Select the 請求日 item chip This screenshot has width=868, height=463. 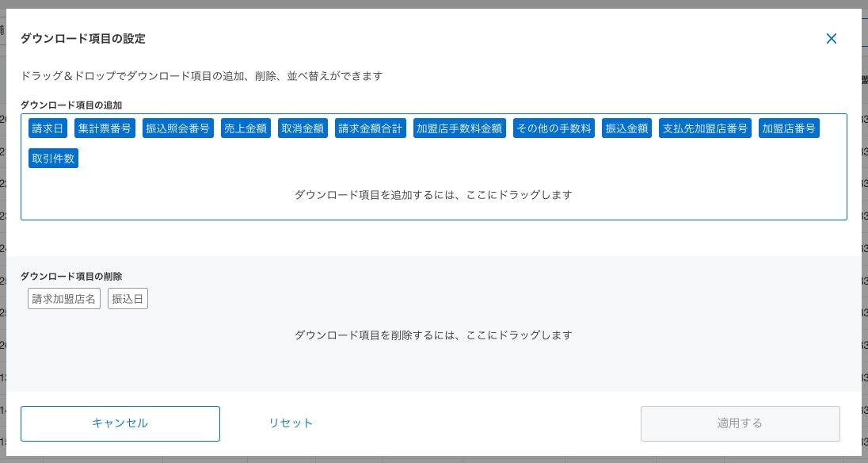48,128
